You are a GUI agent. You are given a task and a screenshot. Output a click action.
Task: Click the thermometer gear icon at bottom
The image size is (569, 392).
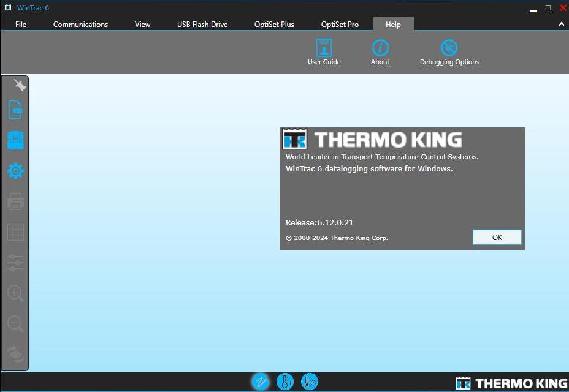[x=310, y=382]
